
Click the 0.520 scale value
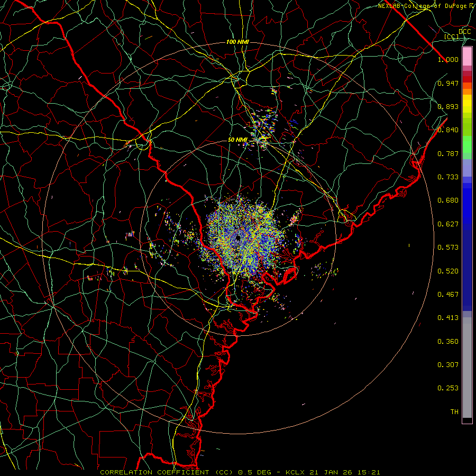448,271
